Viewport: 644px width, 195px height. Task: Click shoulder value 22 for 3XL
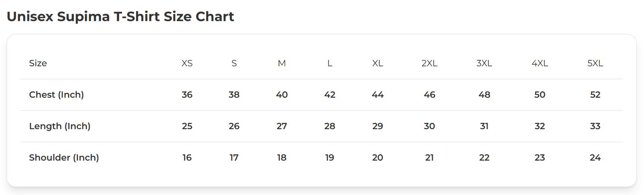click(484, 158)
